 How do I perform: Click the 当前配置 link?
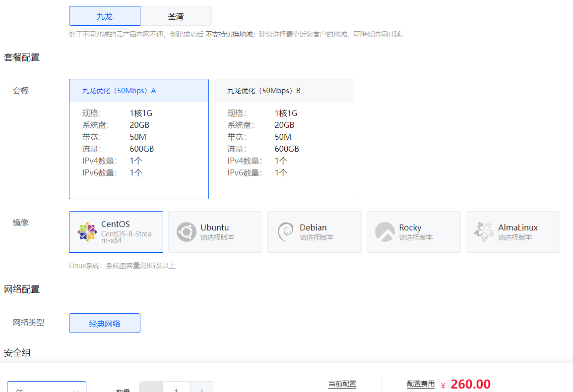coord(342,384)
